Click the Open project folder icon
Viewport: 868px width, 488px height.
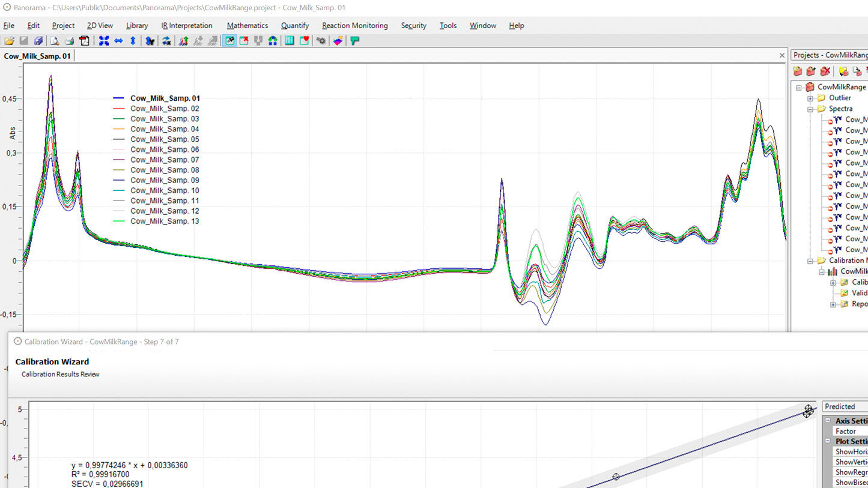(9, 41)
